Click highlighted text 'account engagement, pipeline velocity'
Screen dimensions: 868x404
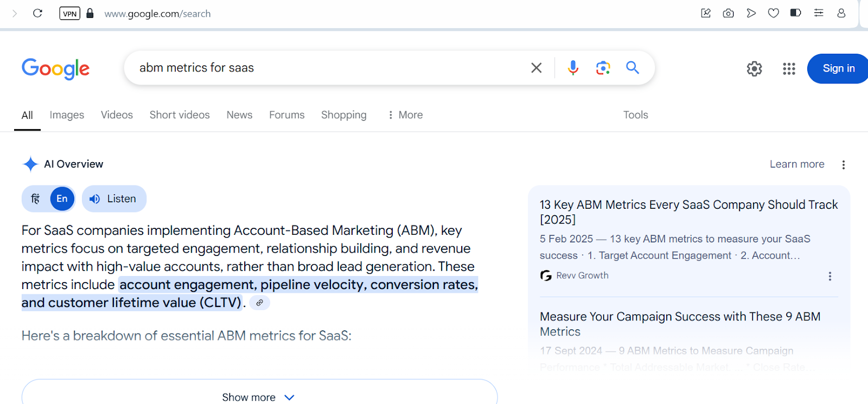[x=241, y=285]
